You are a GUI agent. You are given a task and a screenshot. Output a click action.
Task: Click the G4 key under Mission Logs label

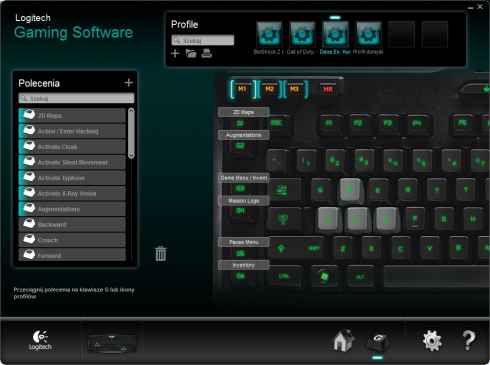240,211
